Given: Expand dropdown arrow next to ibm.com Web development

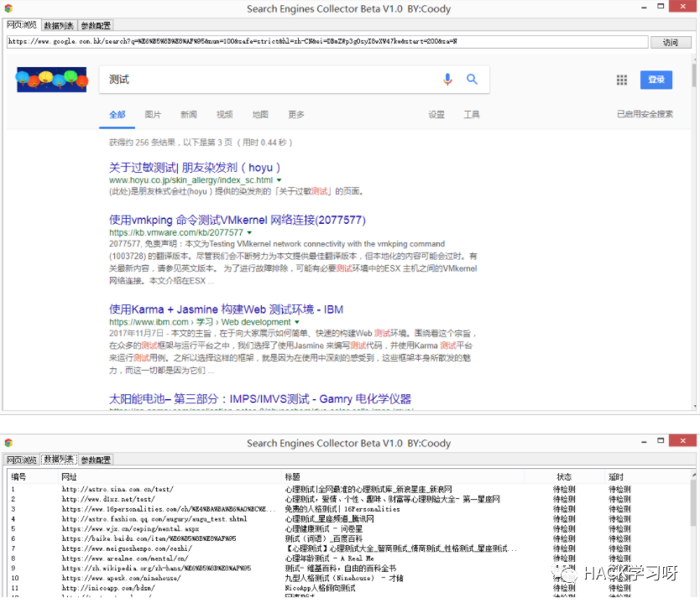Looking at the screenshot, I should pyautogui.click(x=297, y=322).
